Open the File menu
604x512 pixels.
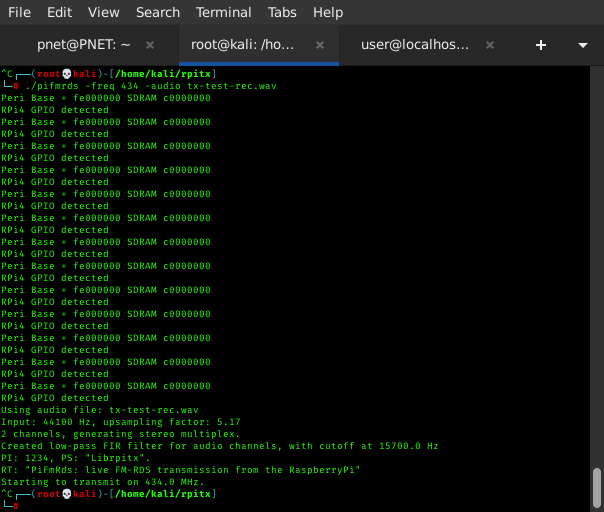(19, 12)
